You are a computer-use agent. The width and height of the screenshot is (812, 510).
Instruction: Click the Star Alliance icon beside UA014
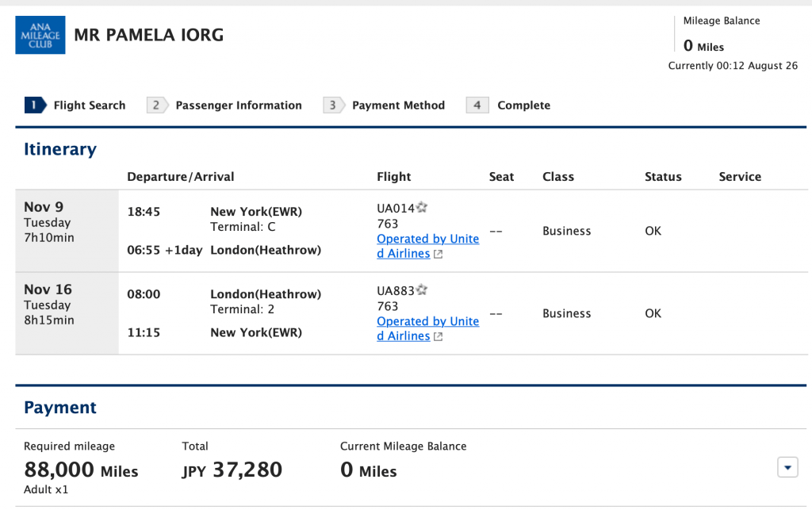[x=421, y=207]
